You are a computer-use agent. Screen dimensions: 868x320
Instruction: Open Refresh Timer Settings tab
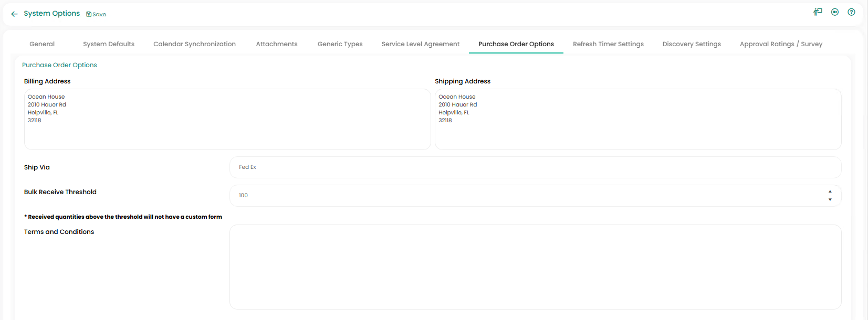click(x=608, y=44)
